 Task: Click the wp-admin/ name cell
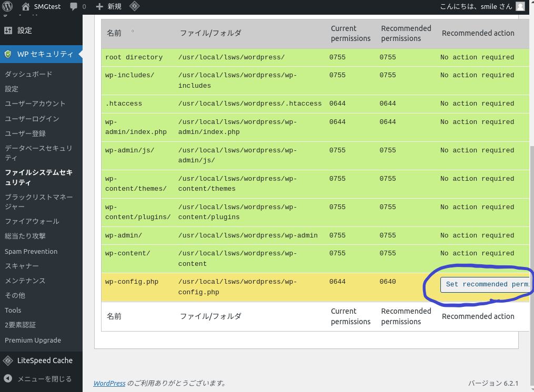pyautogui.click(x=124, y=235)
